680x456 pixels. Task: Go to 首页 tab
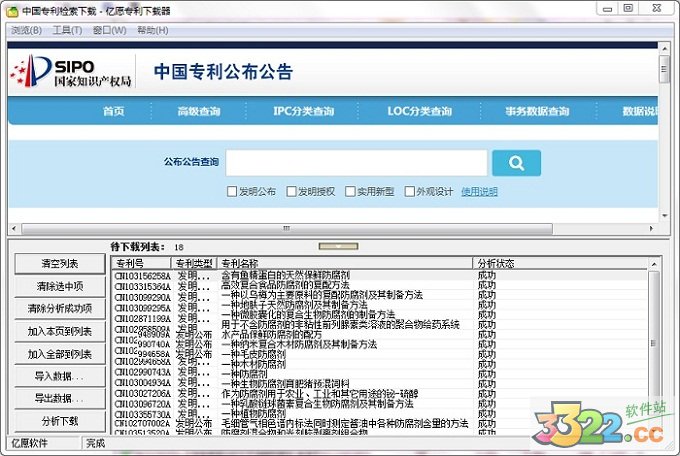pos(114,111)
